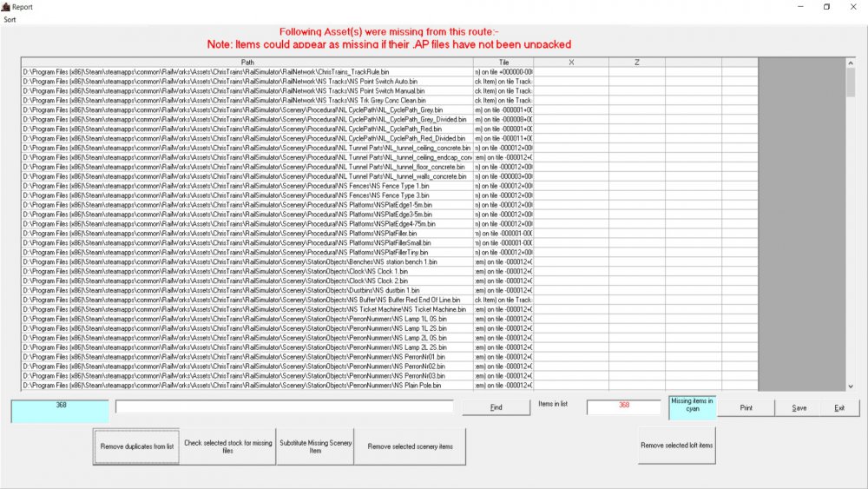Screen dimensions: 868x489
Task: Click the scrollbar up arrow of list
Action: pos(850,63)
